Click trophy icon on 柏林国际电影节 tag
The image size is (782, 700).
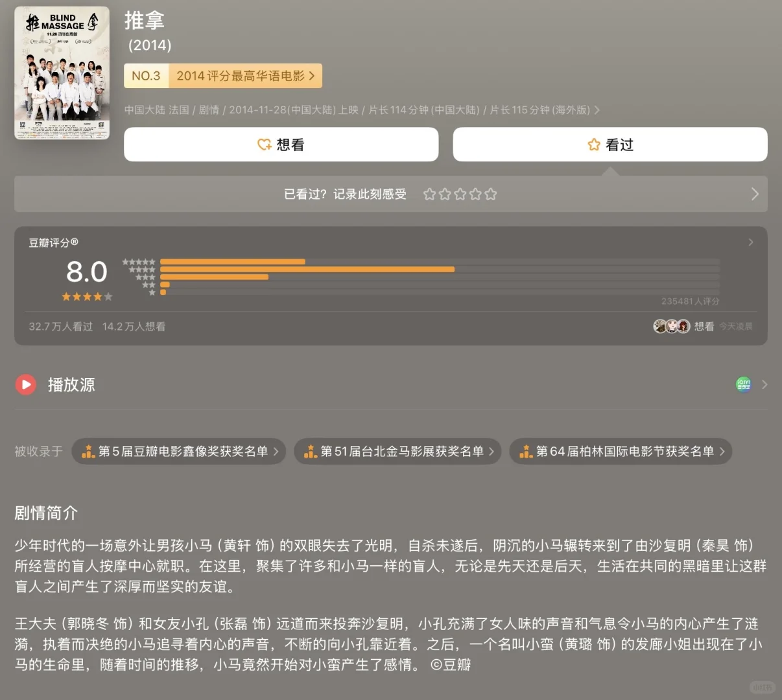526,451
